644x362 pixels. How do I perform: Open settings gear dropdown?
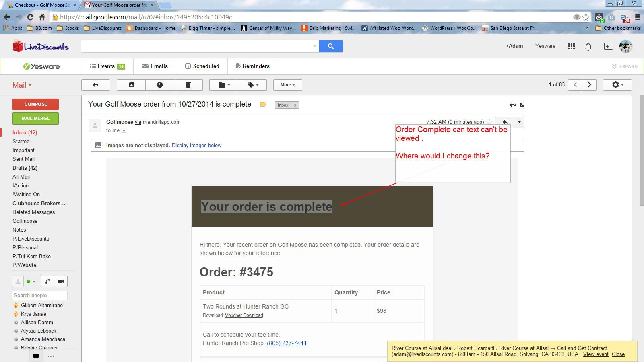pyautogui.click(x=617, y=85)
